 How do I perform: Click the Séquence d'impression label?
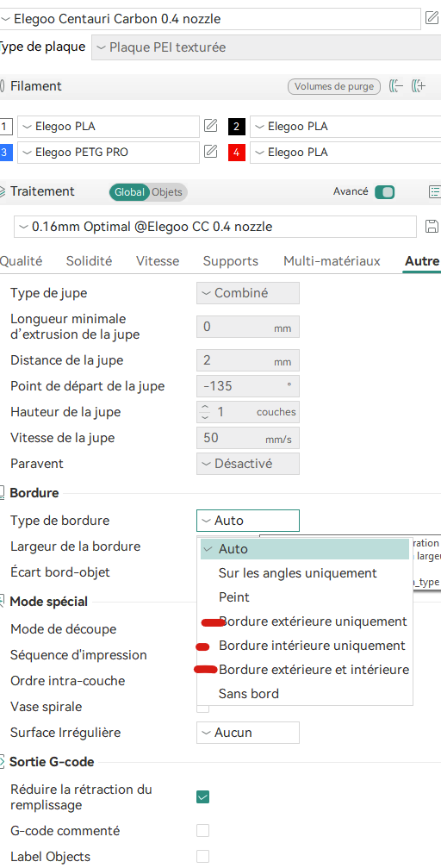78,655
